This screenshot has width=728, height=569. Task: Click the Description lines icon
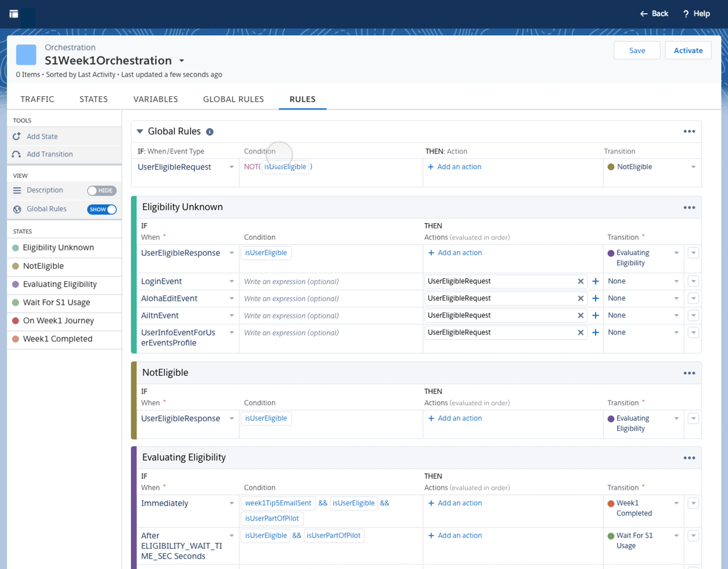[x=17, y=191]
